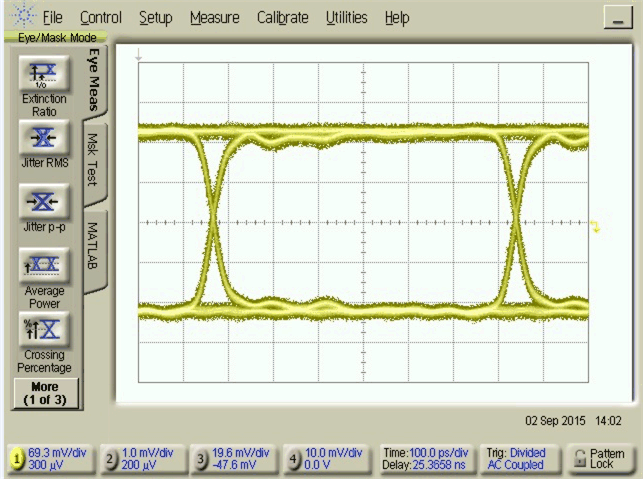This screenshot has height=479, width=643.
Task: Toggle channel 3 display button
Action: click(x=201, y=459)
